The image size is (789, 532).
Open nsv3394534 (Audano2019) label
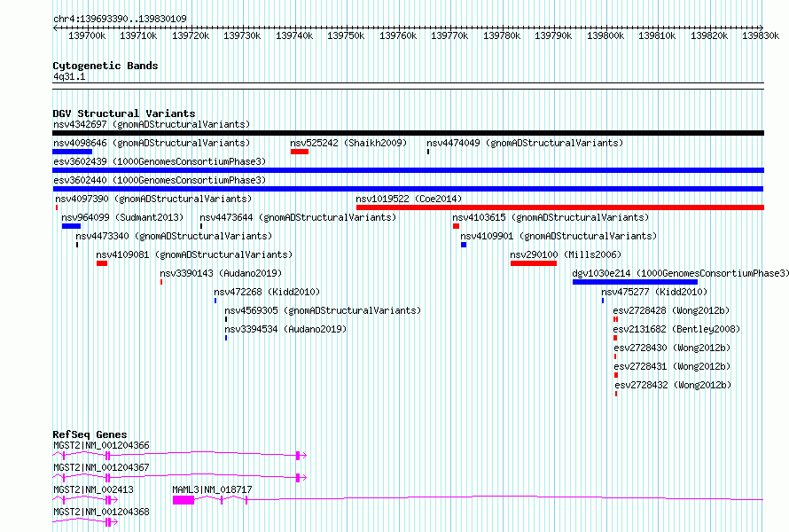(x=285, y=329)
